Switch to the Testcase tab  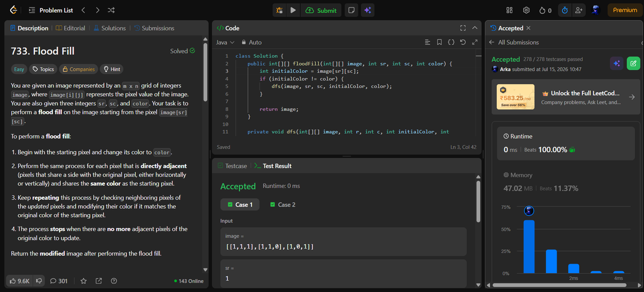click(x=231, y=166)
